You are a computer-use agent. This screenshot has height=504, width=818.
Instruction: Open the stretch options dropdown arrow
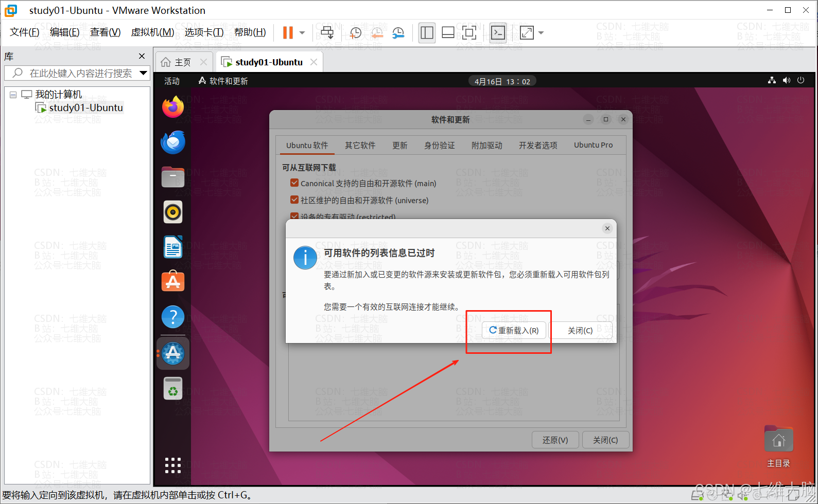click(x=541, y=33)
